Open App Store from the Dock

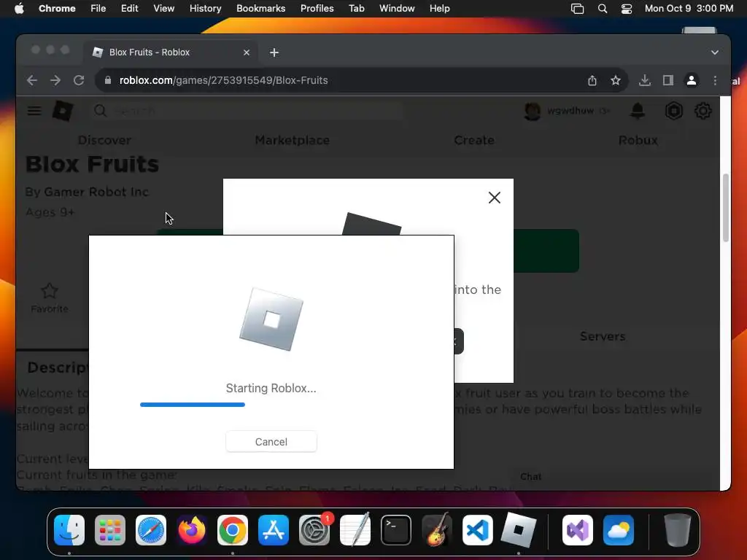pos(274,529)
